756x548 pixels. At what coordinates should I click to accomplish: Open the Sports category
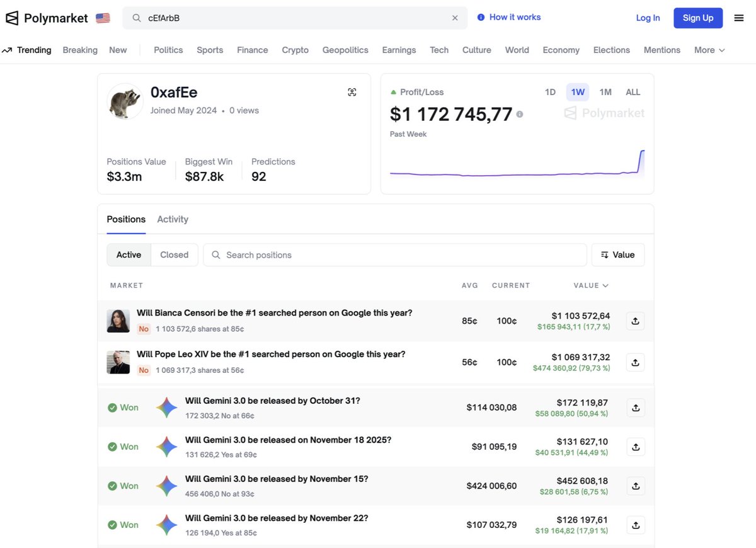(x=210, y=50)
